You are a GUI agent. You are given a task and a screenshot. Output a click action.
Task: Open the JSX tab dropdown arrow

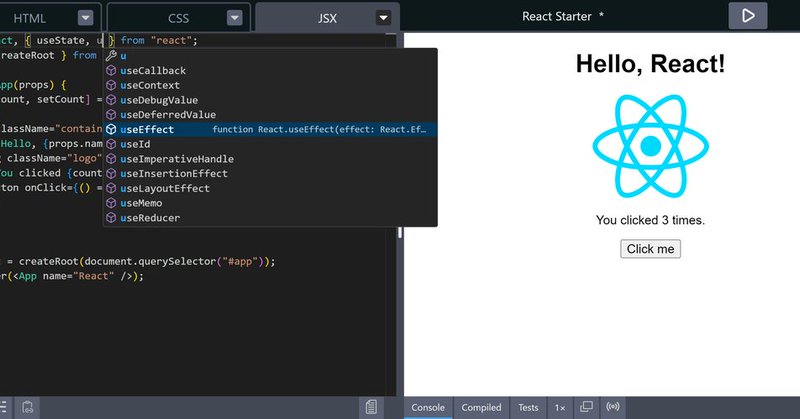[x=383, y=18]
